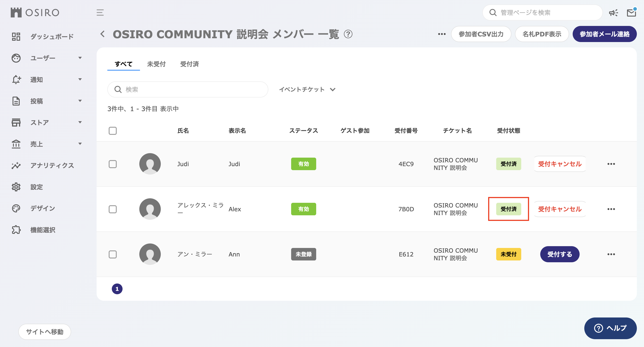644x347 pixels.
Task: Switch to the 未受付 tab
Action: [x=156, y=64]
